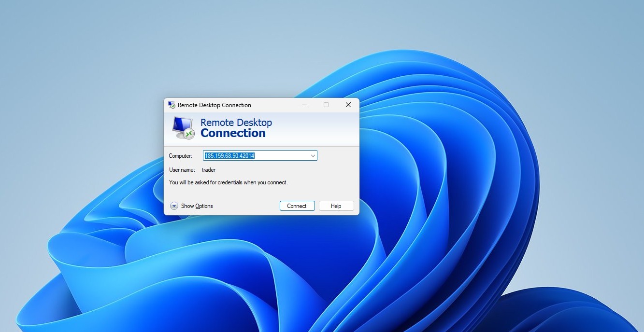Click the 'Remote Desktop Connection' title bar text

click(215, 105)
